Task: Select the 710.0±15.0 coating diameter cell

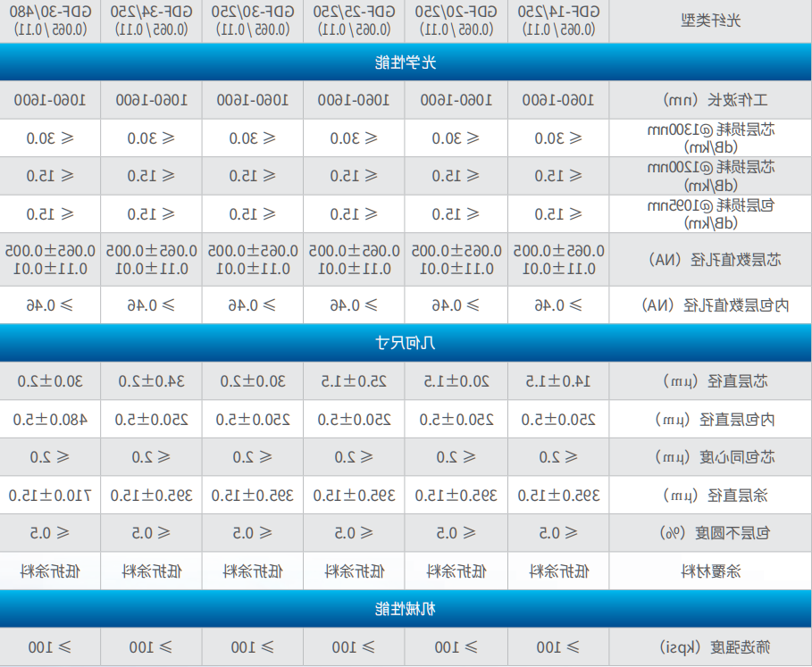Action: click(x=50, y=496)
